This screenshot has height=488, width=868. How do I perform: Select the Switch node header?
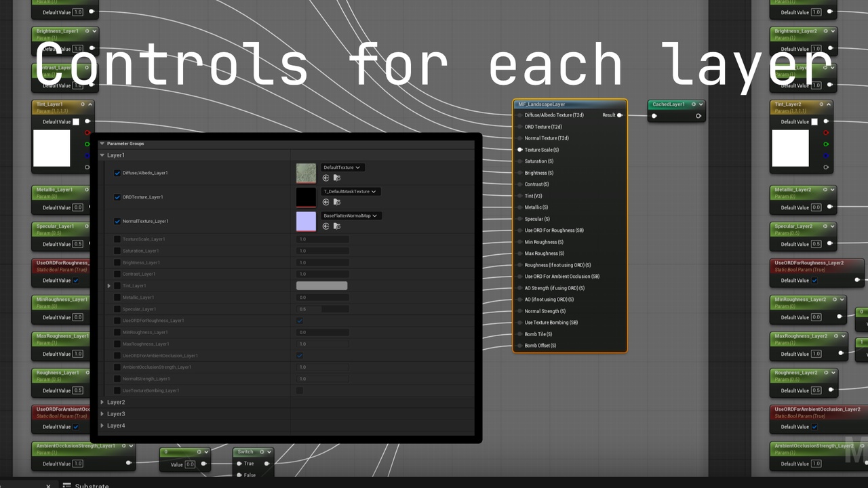click(253, 451)
